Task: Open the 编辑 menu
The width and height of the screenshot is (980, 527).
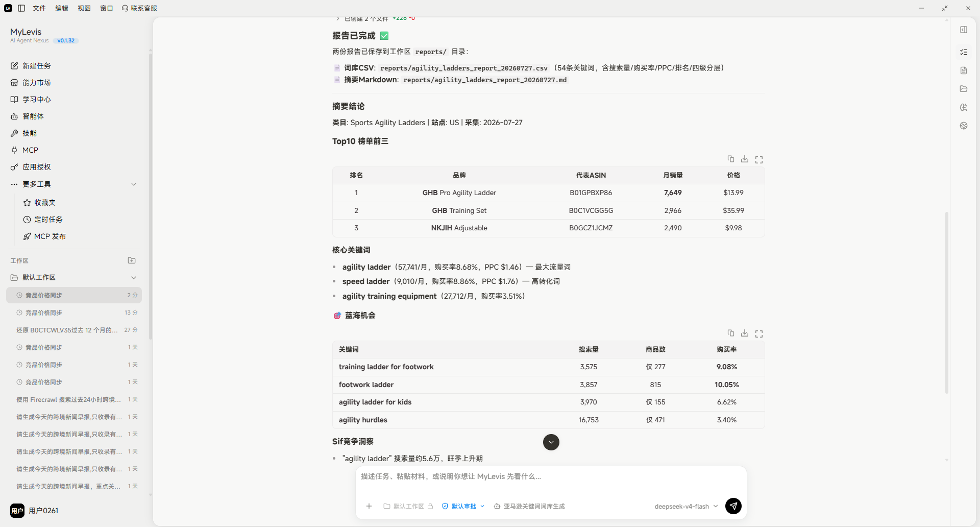Action: point(62,8)
